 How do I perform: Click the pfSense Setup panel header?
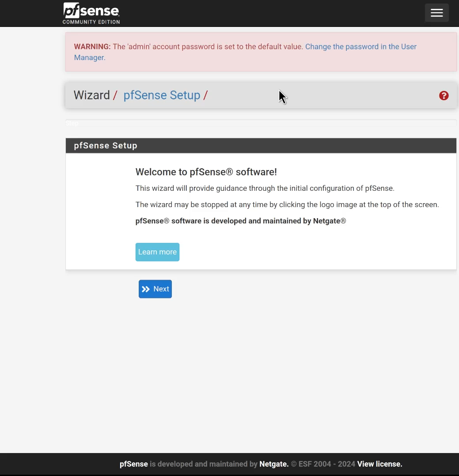(x=261, y=146)
